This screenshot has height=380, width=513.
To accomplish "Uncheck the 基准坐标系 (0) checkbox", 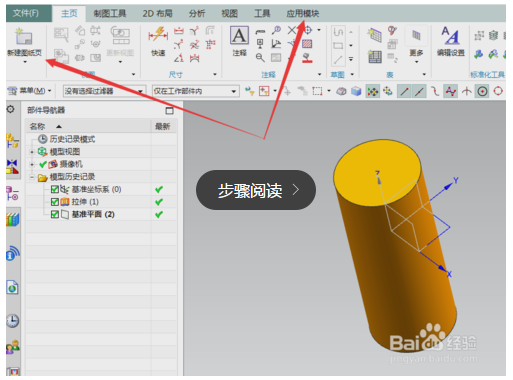I will pyautogui.click(x=55, y=189).
